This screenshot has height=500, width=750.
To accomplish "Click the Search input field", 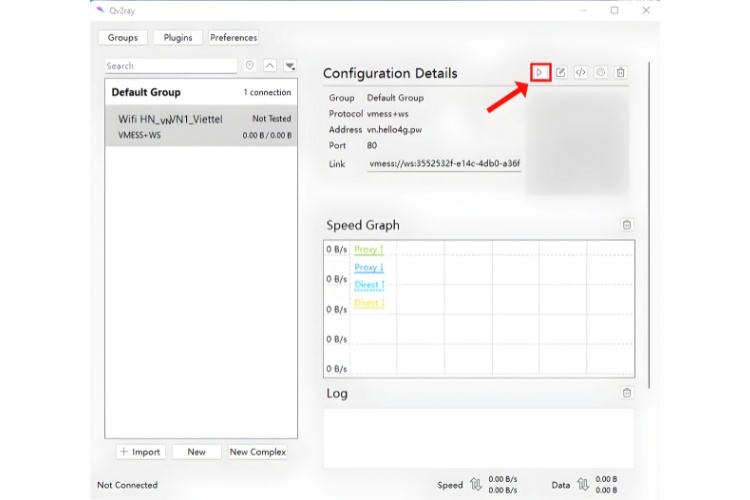I will [x=171, y=66].
